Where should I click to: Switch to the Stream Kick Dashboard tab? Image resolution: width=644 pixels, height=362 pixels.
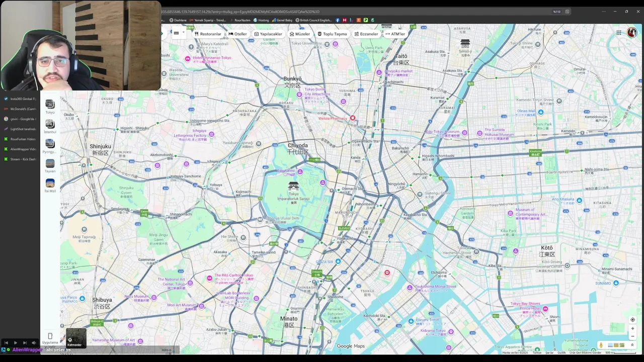coord(20,159)
